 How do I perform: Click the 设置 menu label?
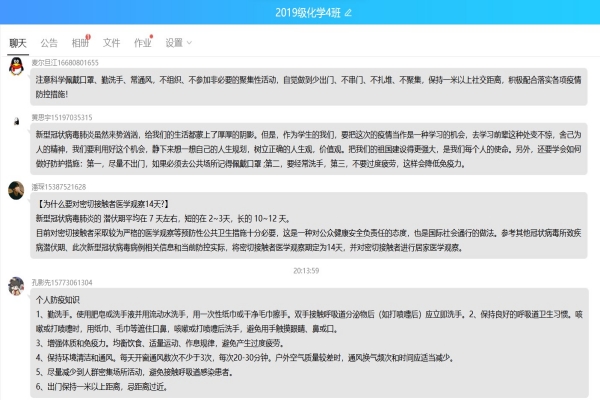[174, 43]
